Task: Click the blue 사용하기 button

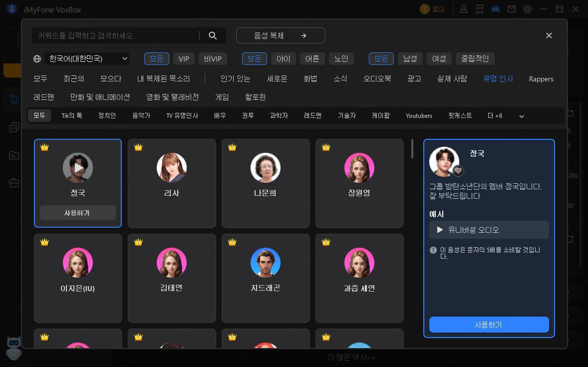Action: coord(489,325)
